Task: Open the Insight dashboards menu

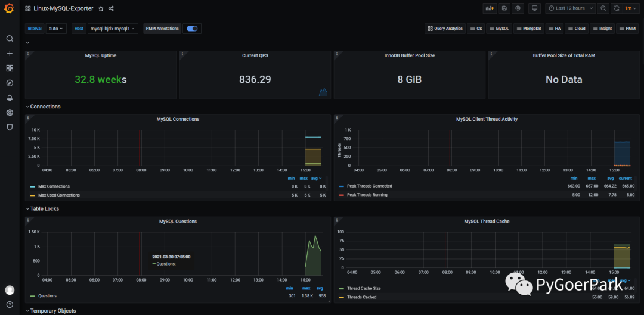Action: point(602,29)
